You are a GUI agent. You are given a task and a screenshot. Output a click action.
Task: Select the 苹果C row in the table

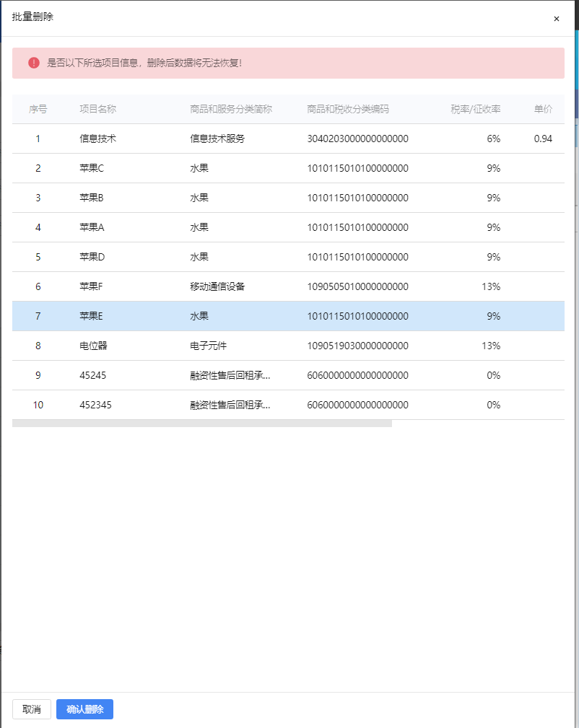[92, 168]
